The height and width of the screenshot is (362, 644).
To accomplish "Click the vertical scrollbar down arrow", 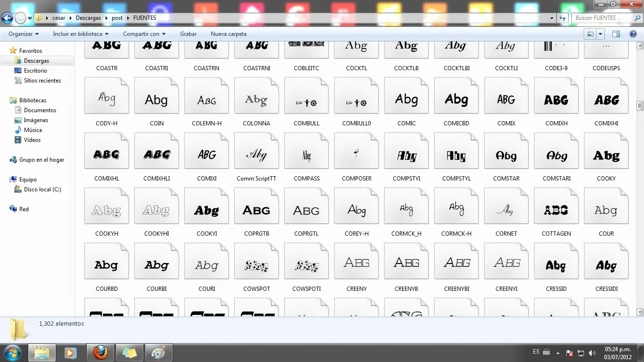I will pyautogui.click(x=640, y=312).
